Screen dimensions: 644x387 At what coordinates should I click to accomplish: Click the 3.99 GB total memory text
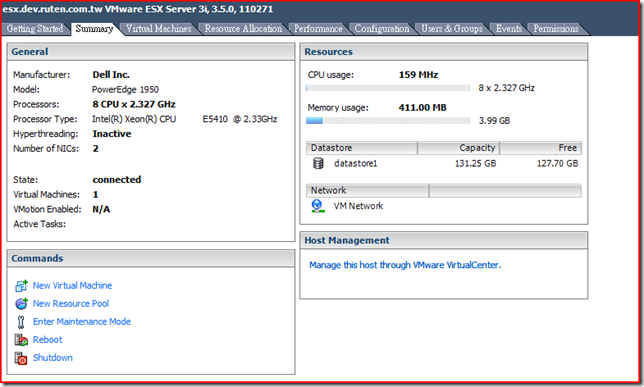(x=494, y=121)
